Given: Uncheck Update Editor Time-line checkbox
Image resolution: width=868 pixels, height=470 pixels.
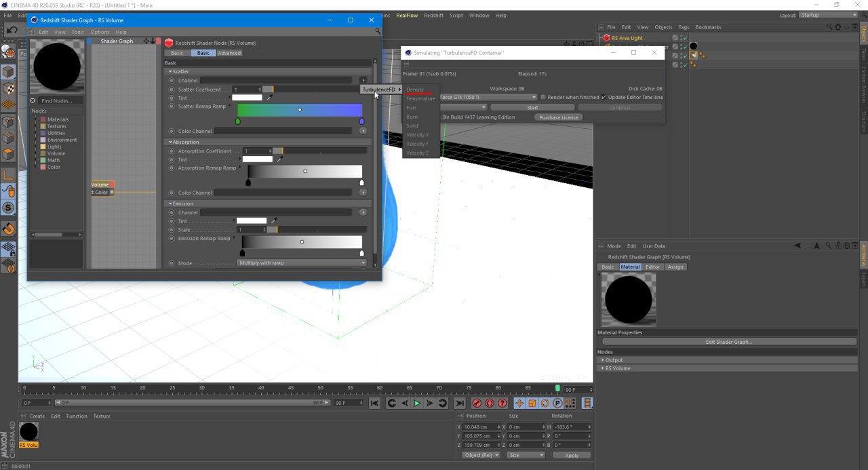Looking at the screenshot, I should pyautogui.click(x=604, y=97).
